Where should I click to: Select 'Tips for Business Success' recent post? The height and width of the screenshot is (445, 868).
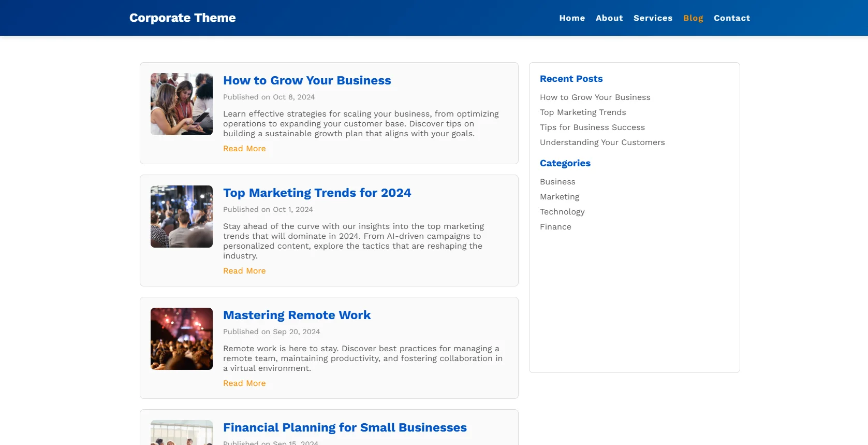(592, 127)
